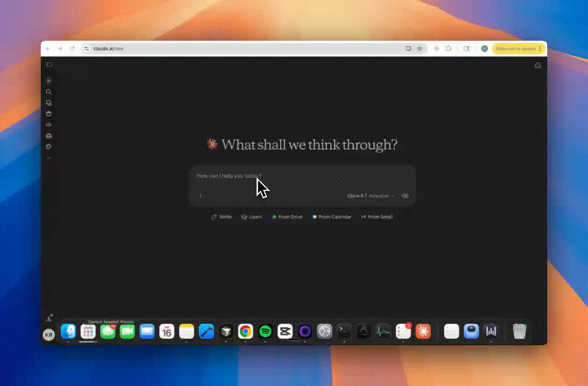The width and height of the screenshot is (588, 386).
Task: Open Finder from the dock
Action: (x=68, y=331)
